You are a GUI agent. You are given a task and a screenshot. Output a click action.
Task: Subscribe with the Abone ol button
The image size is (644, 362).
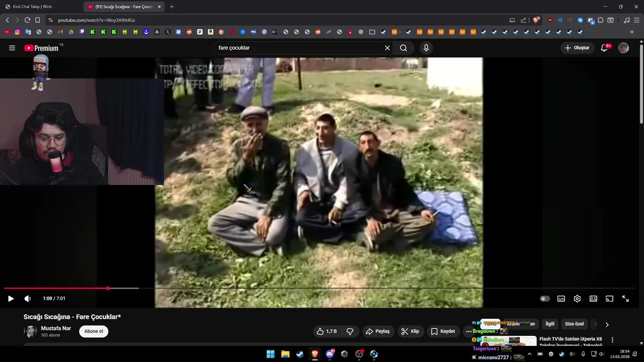[x=94, y=331]
